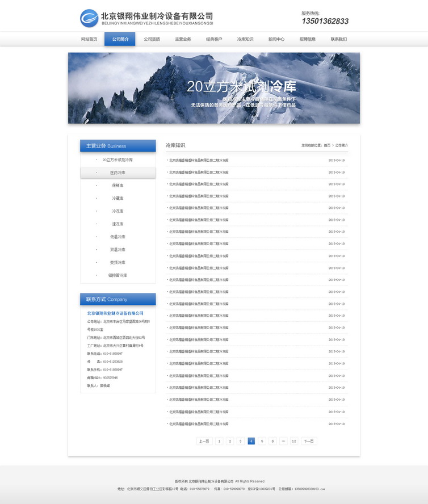Open the first article in the list

click(198, 160)
